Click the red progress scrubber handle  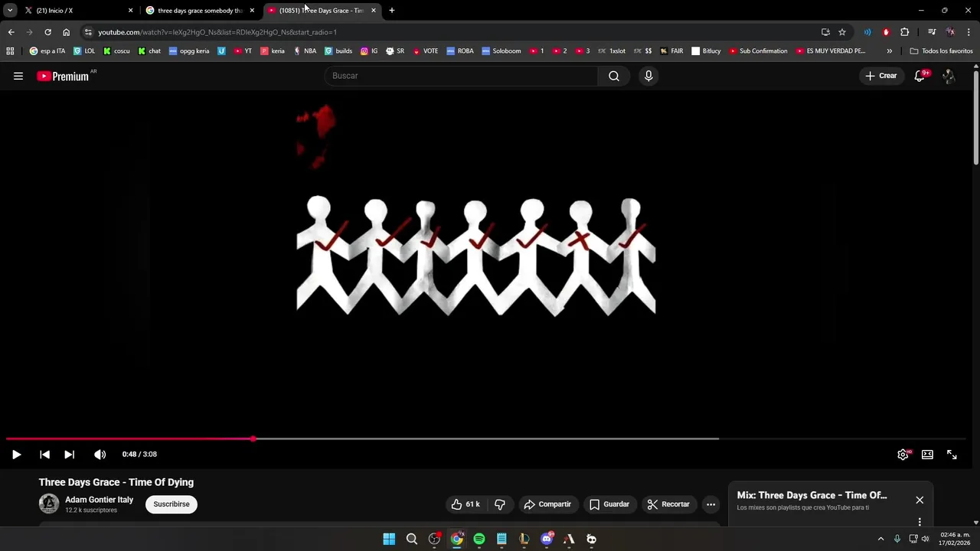[253, 439]
